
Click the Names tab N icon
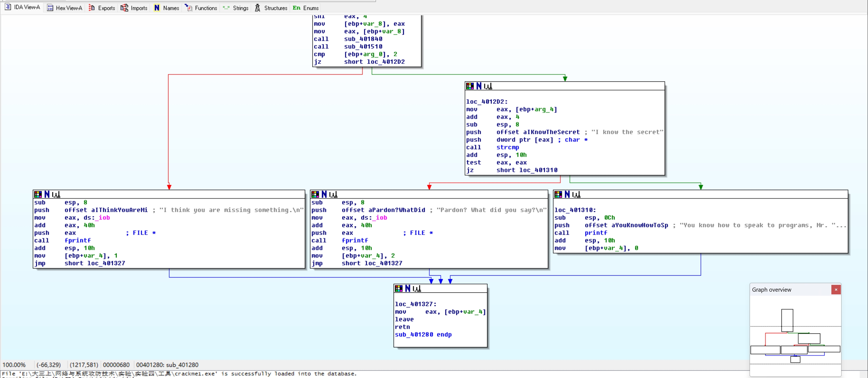pyautogui.click(x=157, y=8)
